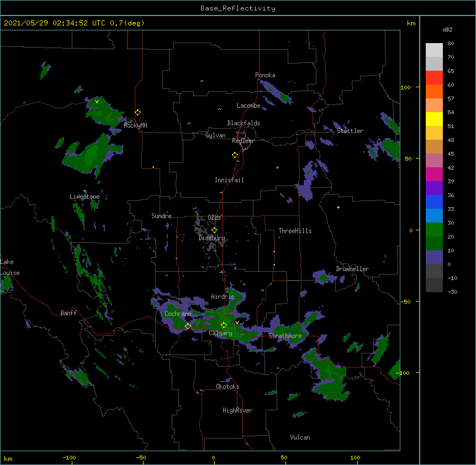
Task: Select the magenta swatch in the legend
Action: pos(434,174)
